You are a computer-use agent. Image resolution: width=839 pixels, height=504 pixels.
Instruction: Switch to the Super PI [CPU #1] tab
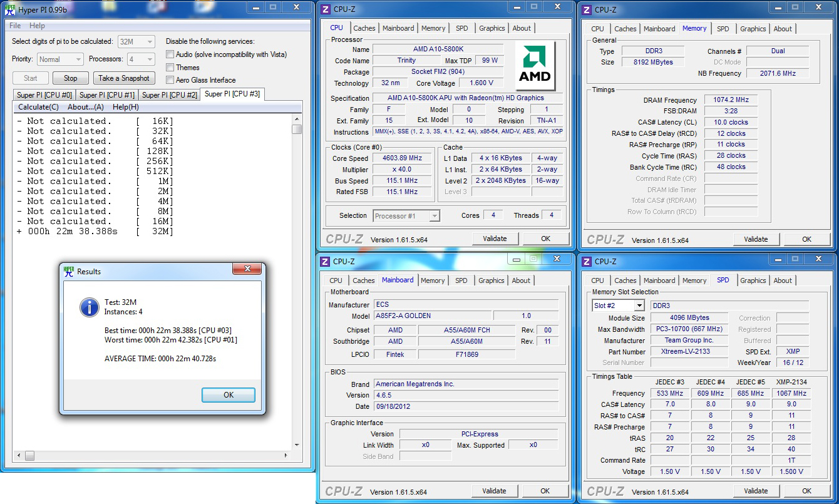107,95
